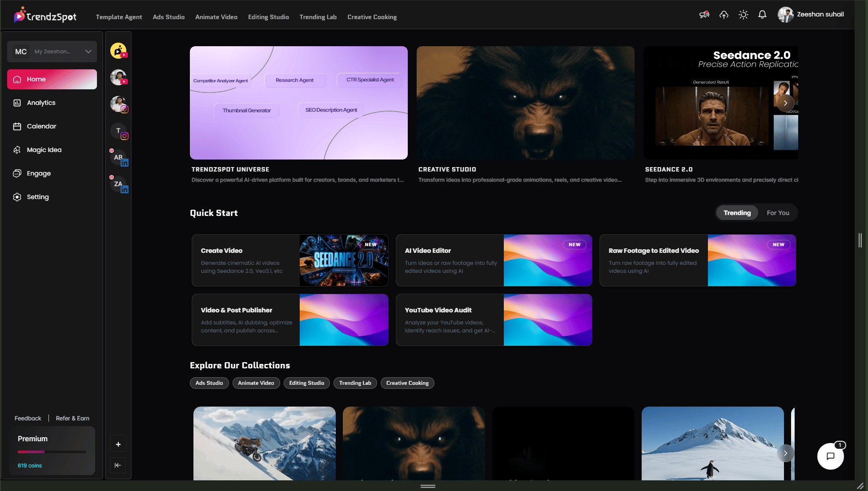Click the cloud upload icon
Viewport: 868px width, 491px height.
coord(724,15)
